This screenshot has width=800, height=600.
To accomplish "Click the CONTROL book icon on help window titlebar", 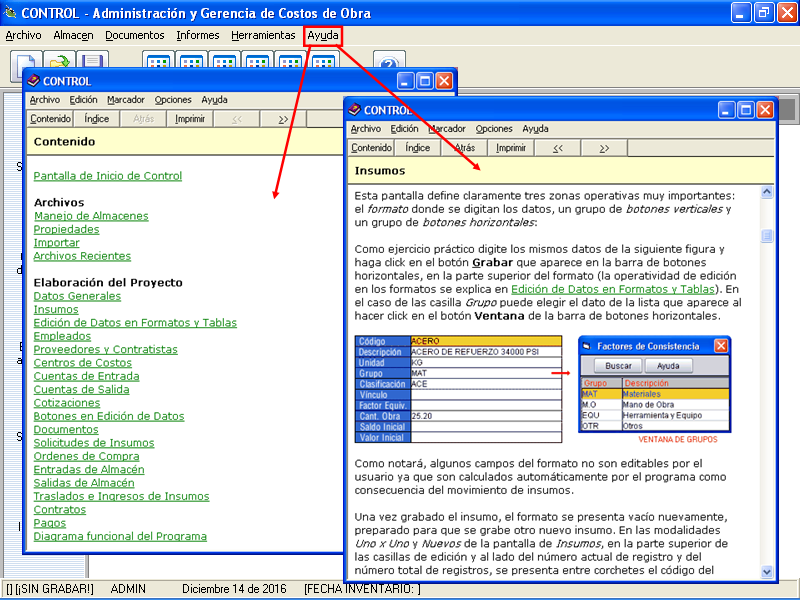I will pyautogui.click(x=353, y=110).
